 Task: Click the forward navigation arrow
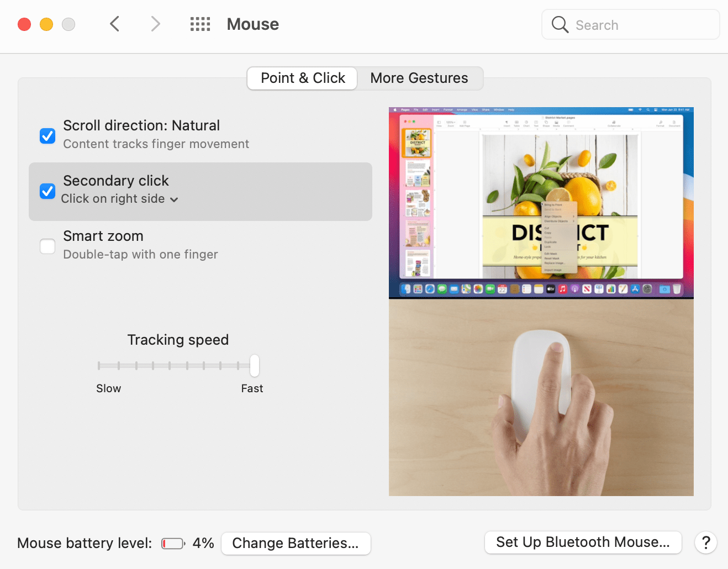[155, 24]
